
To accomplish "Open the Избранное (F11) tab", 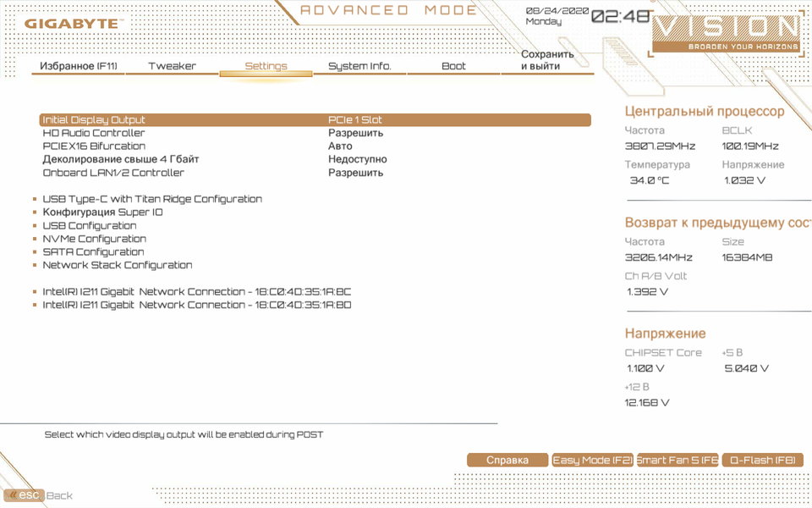I will (78, 66).
